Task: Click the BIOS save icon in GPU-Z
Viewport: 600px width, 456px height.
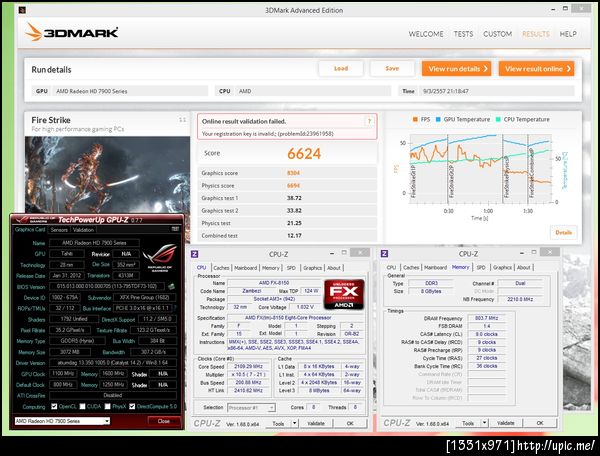Action: [171, 286]
